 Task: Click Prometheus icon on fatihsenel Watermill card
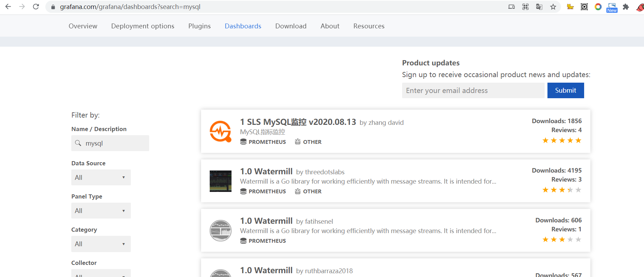coord(243,241)
